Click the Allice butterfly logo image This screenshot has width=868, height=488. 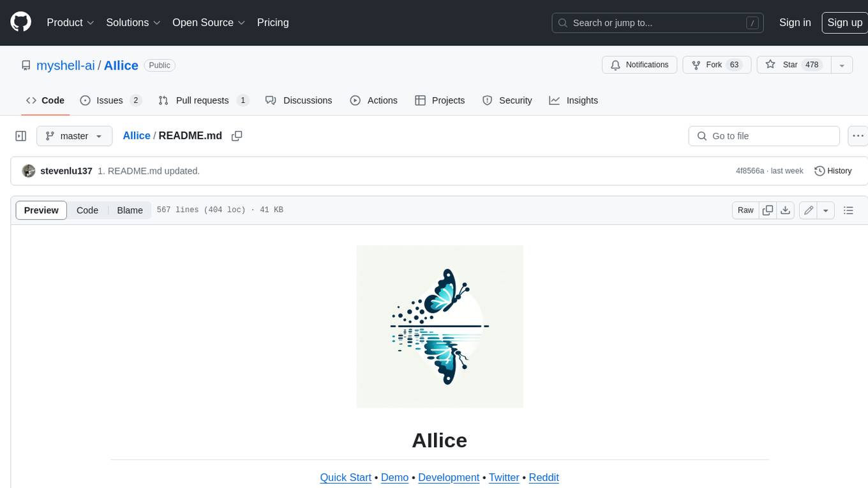440,326
